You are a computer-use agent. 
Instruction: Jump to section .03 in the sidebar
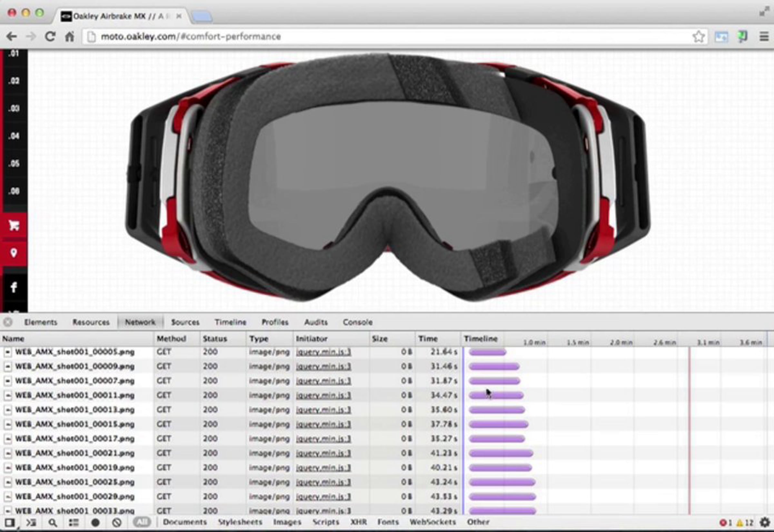[x=14, y=109]
